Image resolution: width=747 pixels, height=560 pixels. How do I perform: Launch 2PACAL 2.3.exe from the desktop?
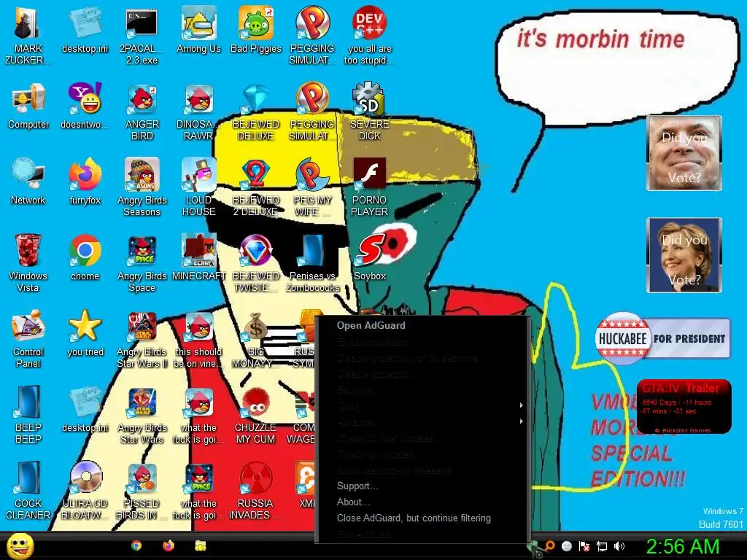(142, 36)
